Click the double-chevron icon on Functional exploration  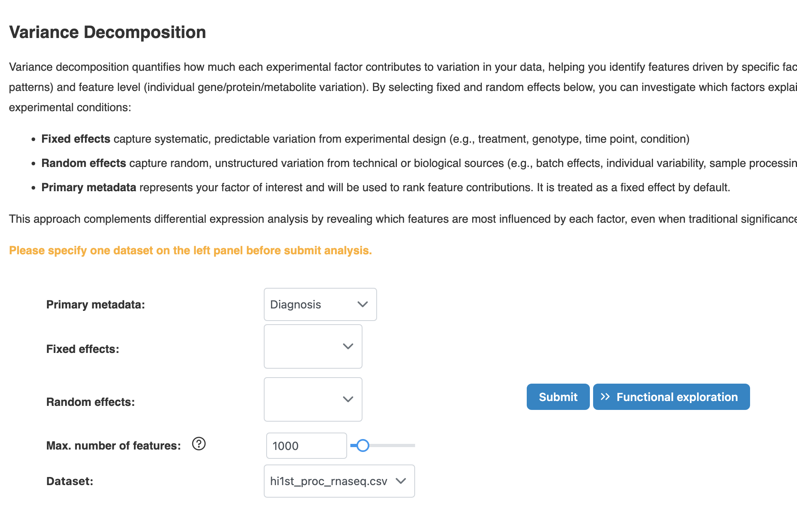coord(605,397)
